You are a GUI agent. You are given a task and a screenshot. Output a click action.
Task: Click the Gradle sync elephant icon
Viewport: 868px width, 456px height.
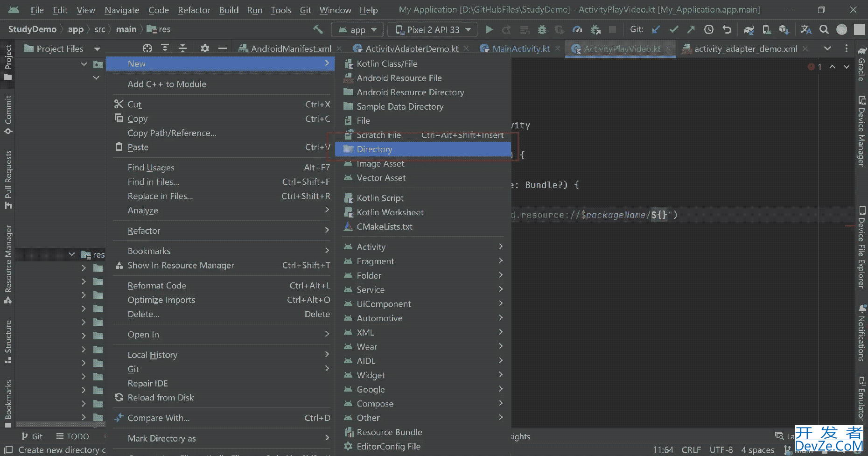point(749,29)
